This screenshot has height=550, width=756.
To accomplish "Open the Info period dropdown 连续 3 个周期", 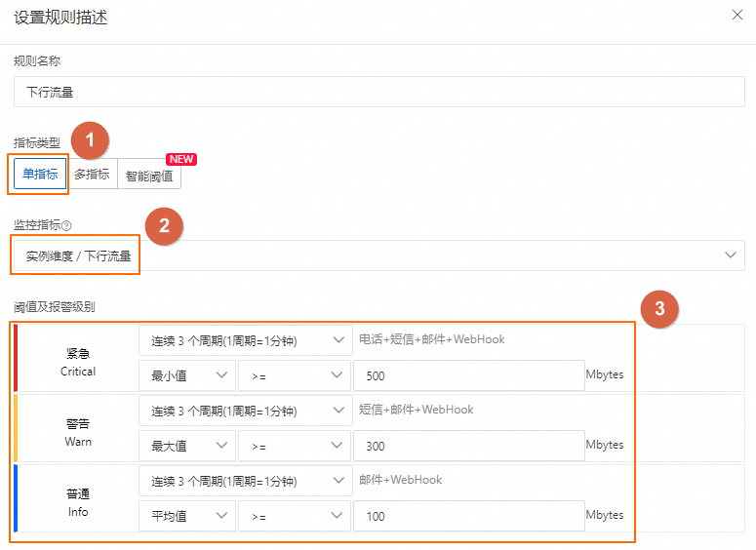I will (x=246, y=481).
